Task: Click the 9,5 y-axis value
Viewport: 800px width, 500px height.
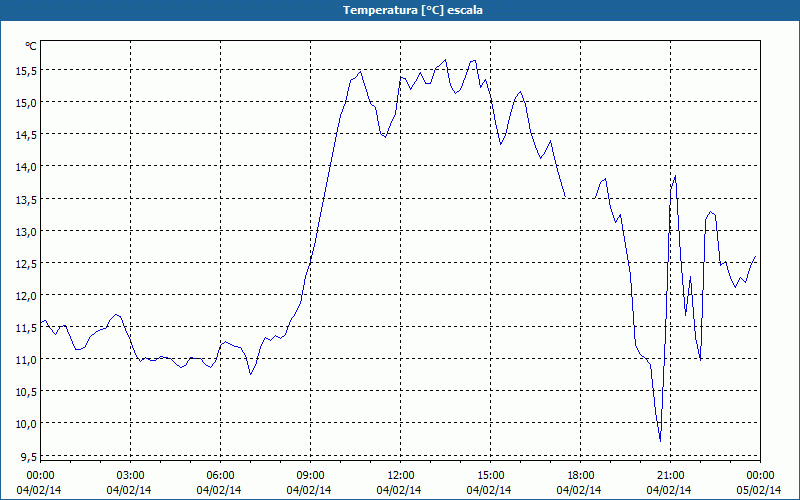Action: 28,457
